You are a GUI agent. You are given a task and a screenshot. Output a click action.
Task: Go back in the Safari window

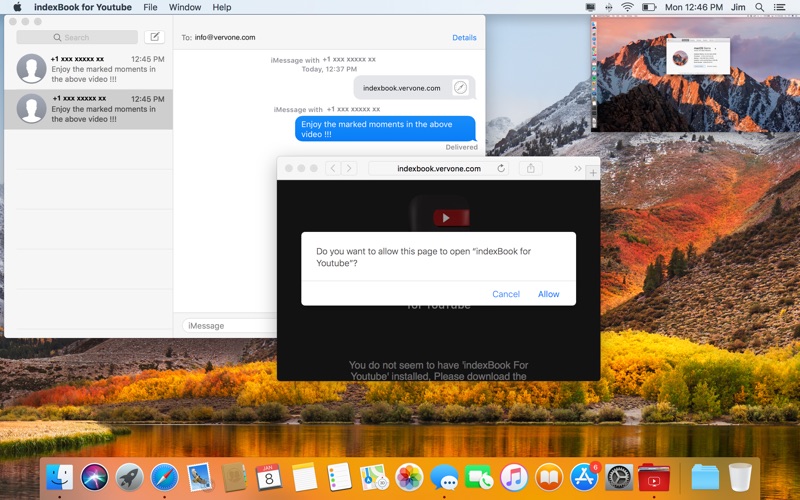tap(333, 168)
